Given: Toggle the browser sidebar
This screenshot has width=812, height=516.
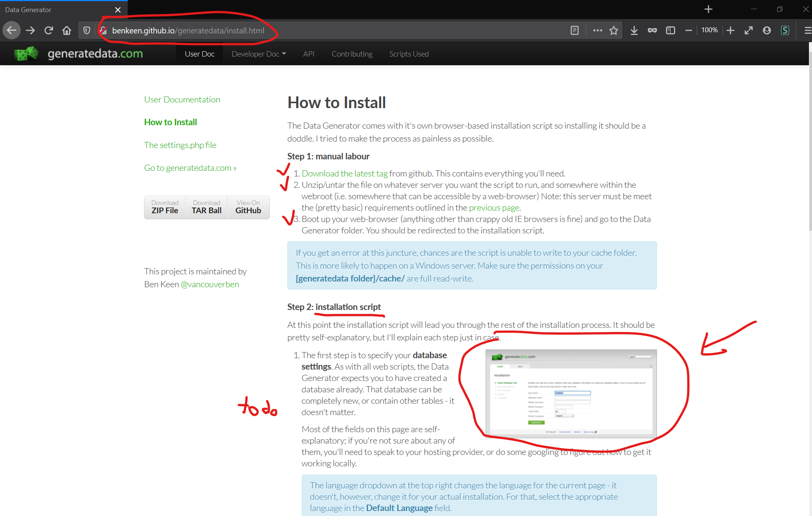Looking at the screenshot, I should click(670, 30).
